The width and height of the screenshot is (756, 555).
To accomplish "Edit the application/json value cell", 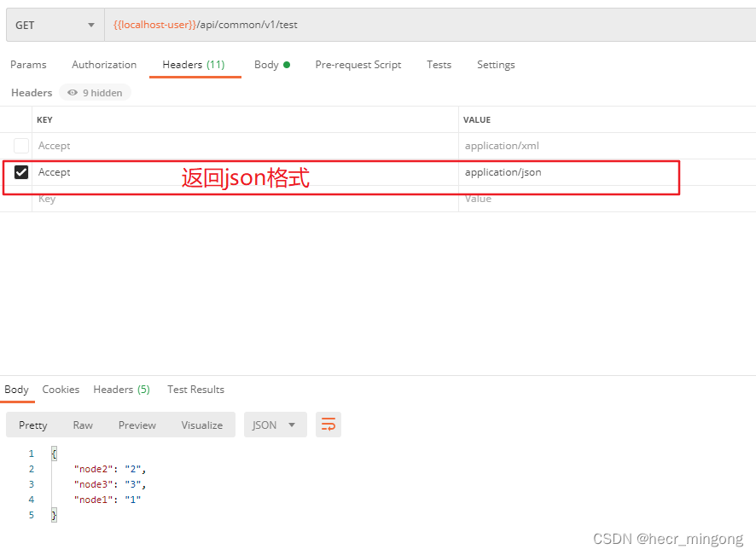I will (x=607, y=172).
